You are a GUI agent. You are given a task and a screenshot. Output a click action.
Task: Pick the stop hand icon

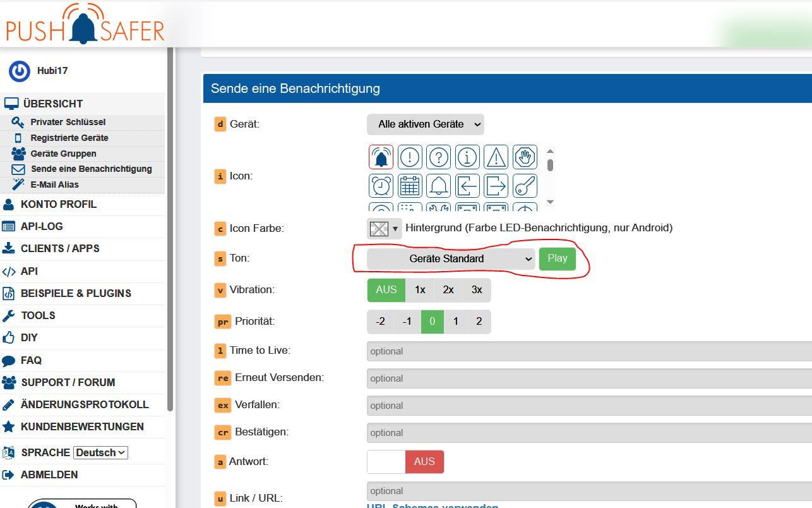(525, 157)
